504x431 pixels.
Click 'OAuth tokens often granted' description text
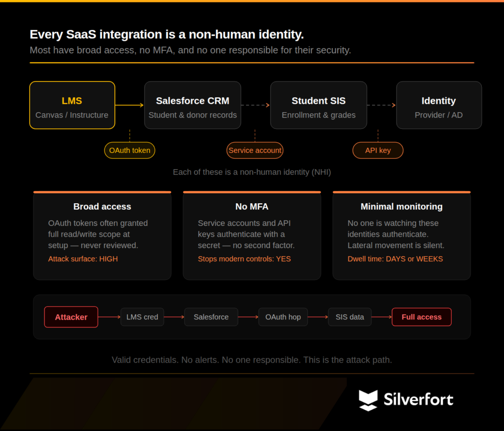click(98, 223)
